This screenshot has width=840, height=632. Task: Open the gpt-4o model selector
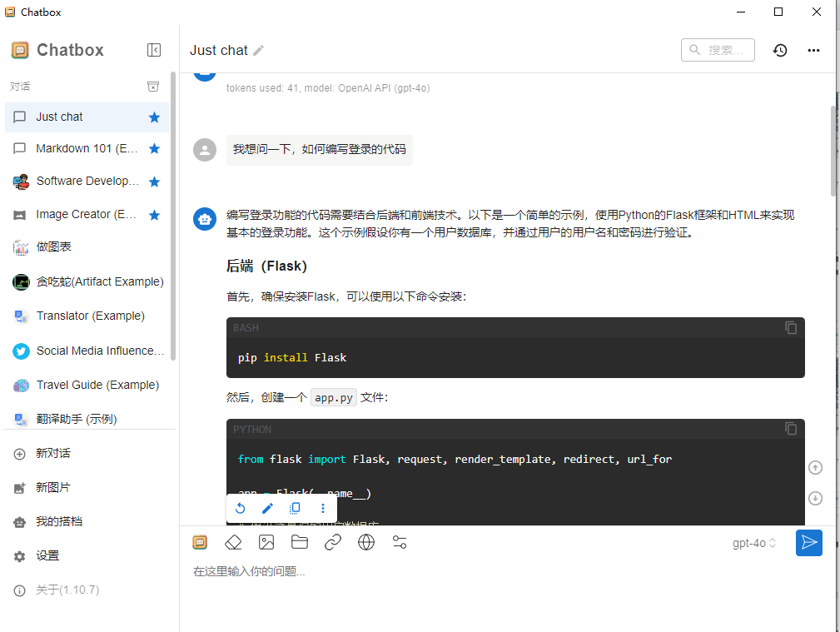754,543
